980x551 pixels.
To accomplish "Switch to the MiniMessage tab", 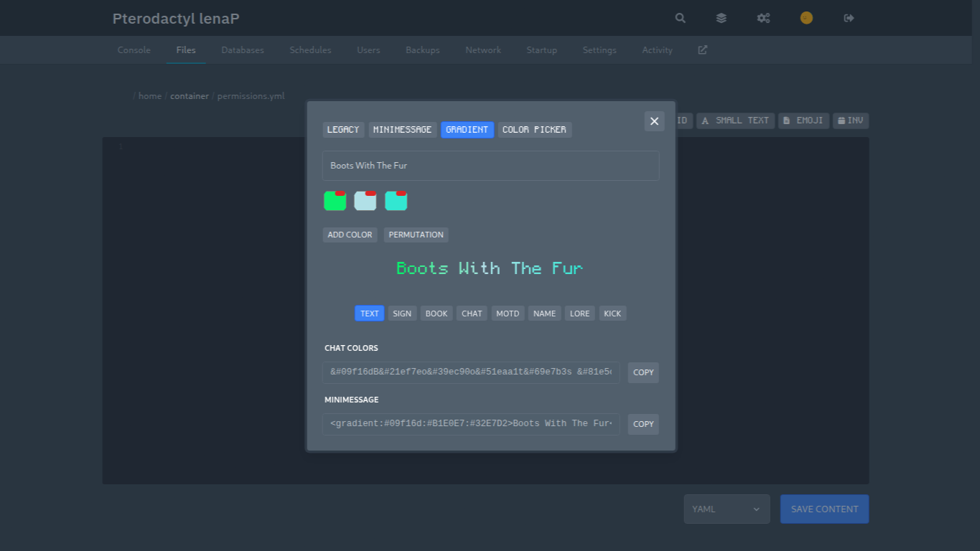I will point(402,130).
